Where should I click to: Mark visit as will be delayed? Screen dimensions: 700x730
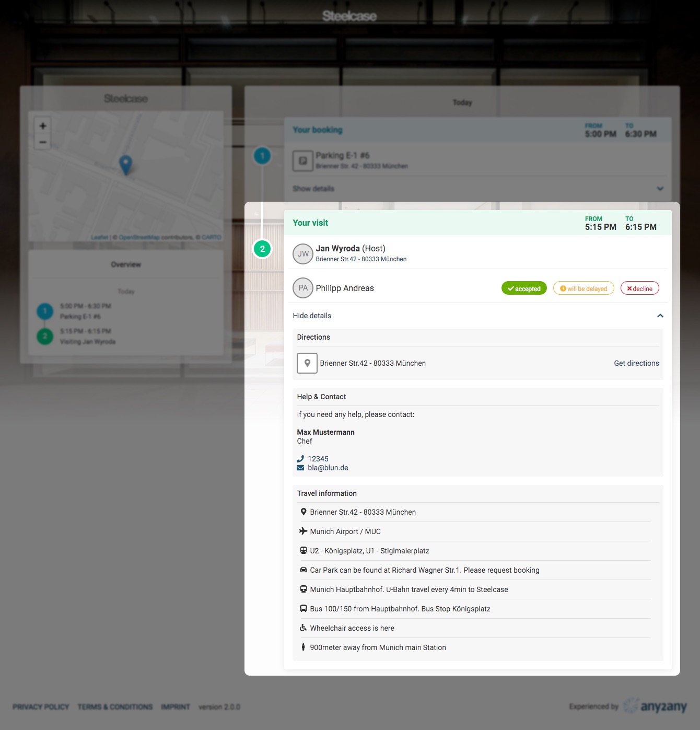pos(584,288)
